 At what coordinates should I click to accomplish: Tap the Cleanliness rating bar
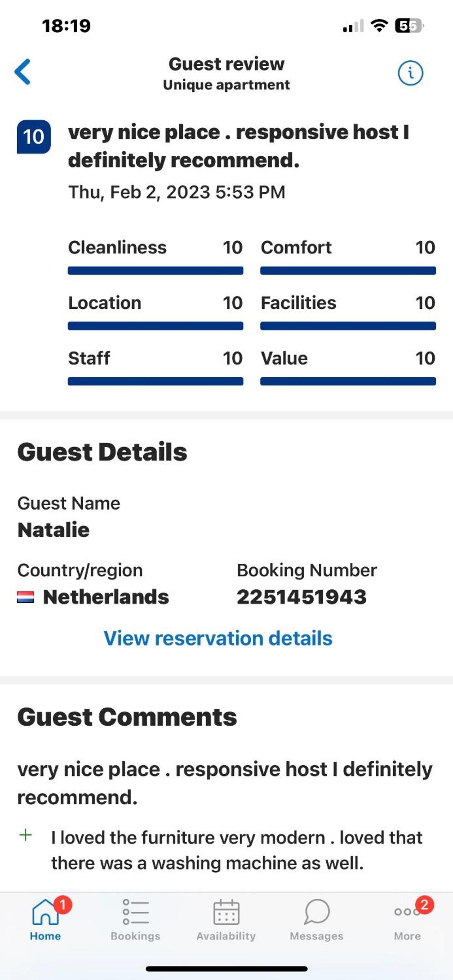click(155, 271)
